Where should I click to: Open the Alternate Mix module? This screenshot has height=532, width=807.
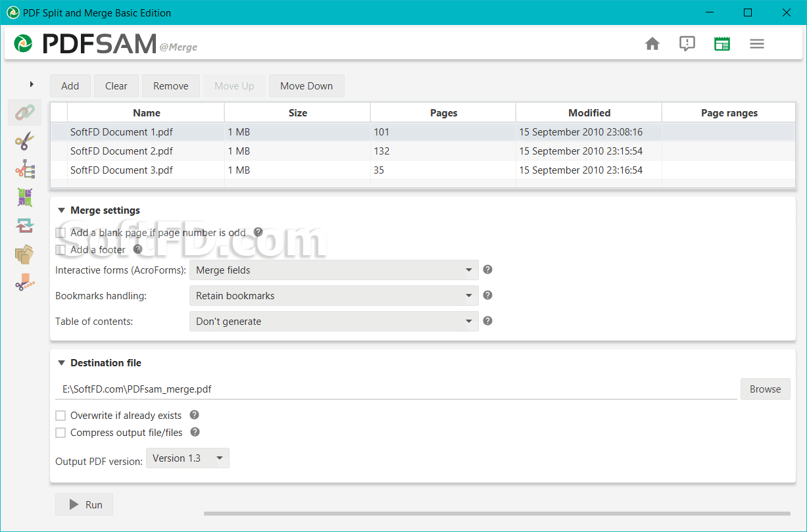coord(25,197)
